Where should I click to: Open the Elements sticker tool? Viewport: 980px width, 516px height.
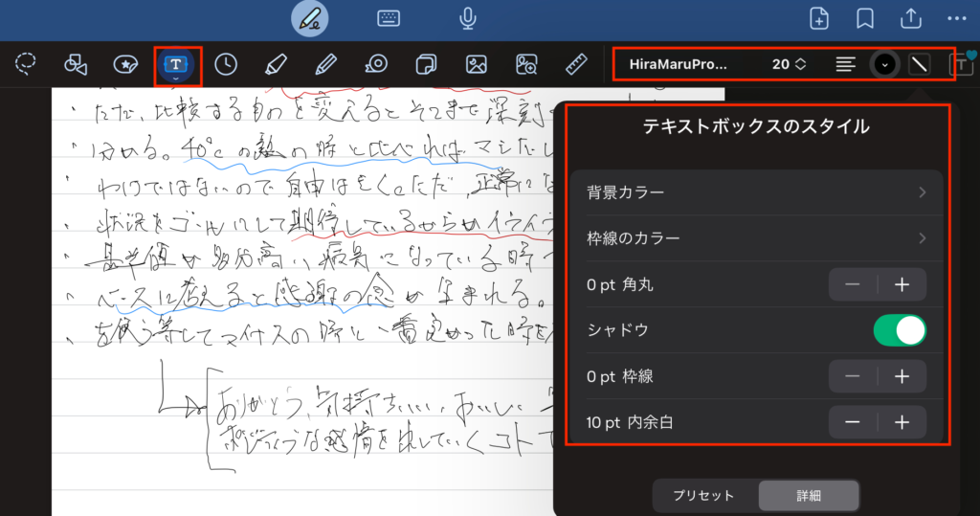pyautogui.click(x=125, y=64)
